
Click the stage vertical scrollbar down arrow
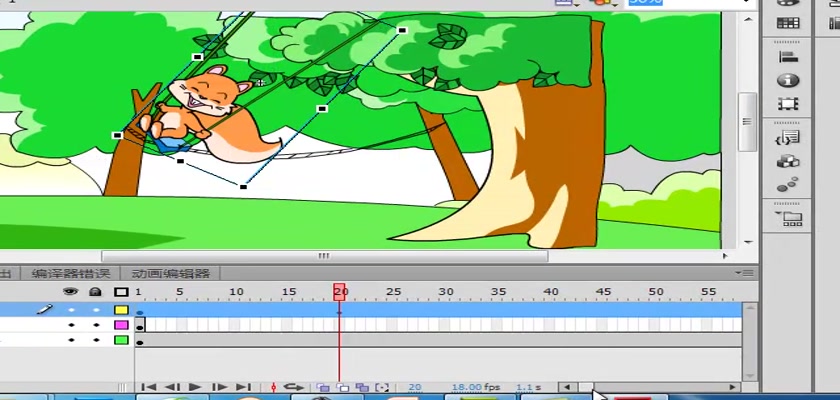(x=748, y=243)
